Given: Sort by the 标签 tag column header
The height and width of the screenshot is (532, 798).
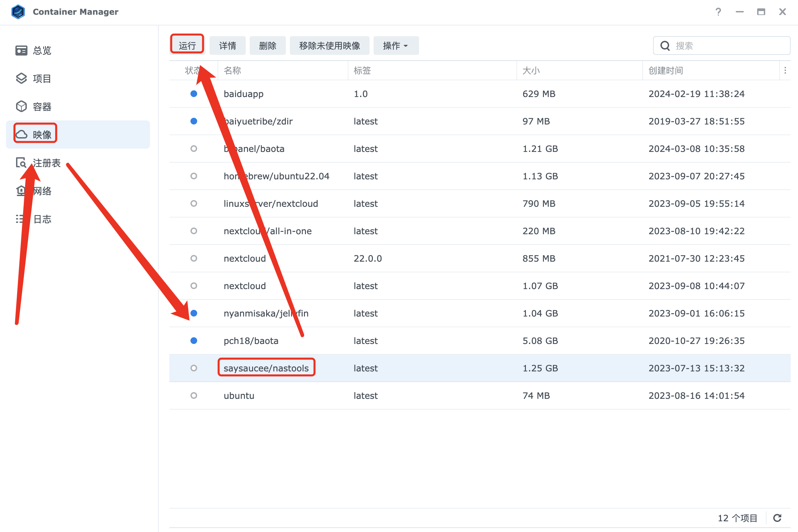Looking at the screenshot, I should 432,71.
